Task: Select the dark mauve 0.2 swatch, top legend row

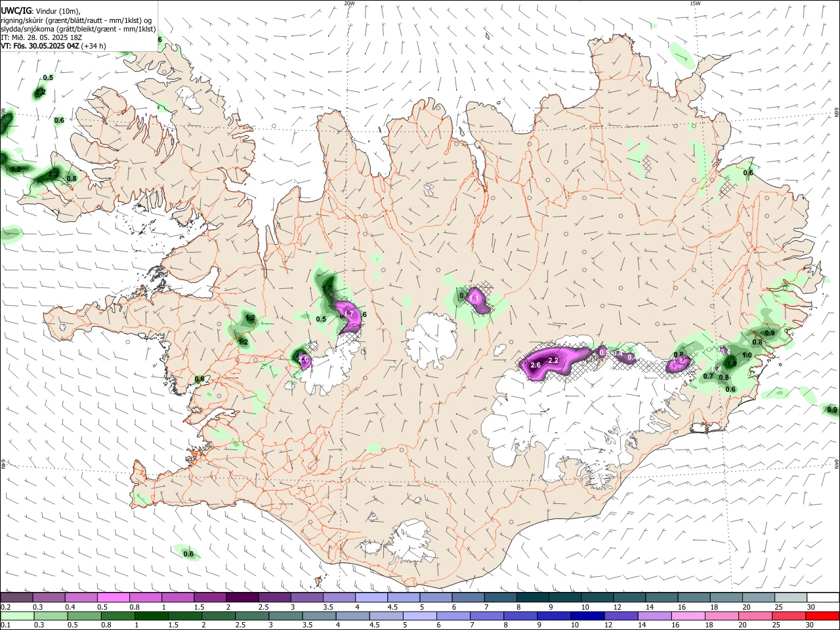Action: 16,597
